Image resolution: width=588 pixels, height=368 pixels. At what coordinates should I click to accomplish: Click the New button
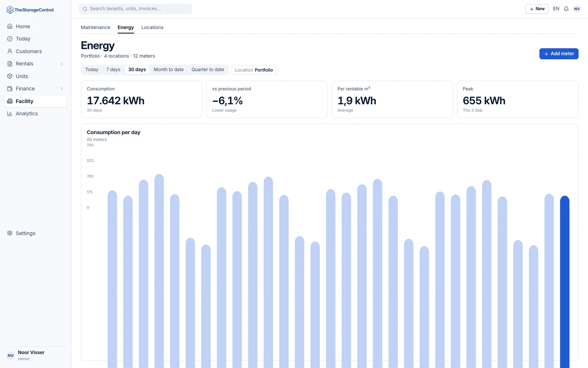coord(537,9)
